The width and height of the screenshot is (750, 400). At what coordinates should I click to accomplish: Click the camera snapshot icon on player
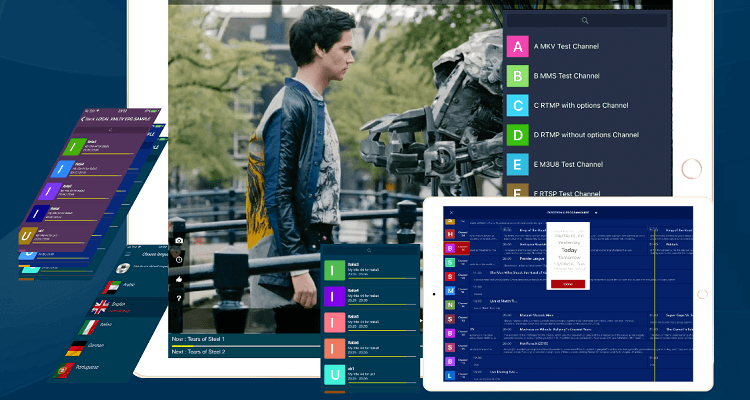click(x=178, y=240)
